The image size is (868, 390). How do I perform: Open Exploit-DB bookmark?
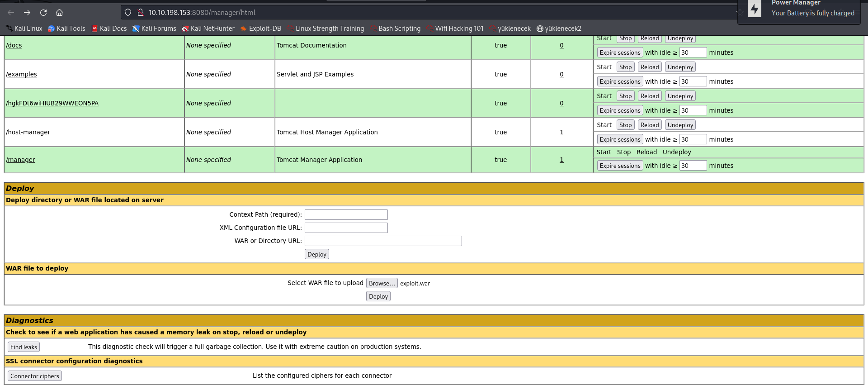click(x=260, y=29)
